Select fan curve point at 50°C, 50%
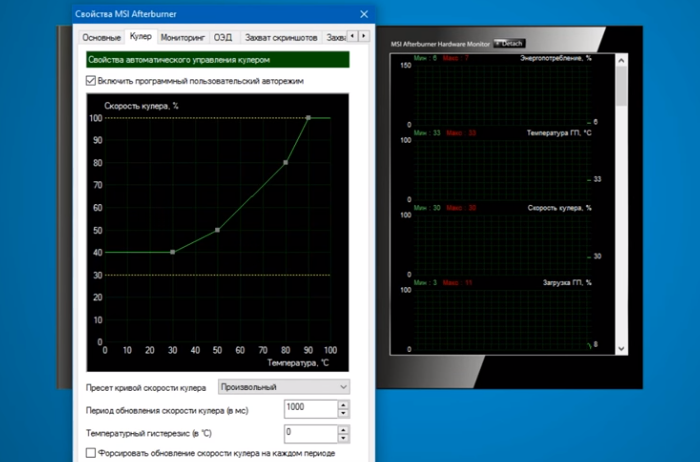The height and width of the screenshot is (462, 700). (x=217, y=230)
